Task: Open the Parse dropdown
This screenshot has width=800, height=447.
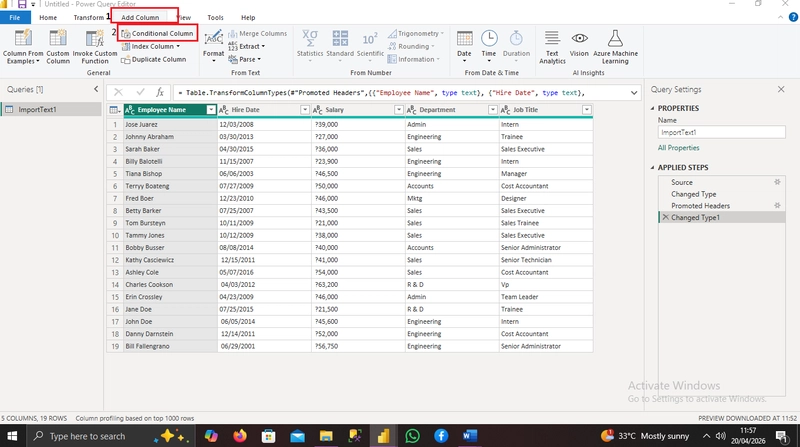Action: (x=244, y=60)
